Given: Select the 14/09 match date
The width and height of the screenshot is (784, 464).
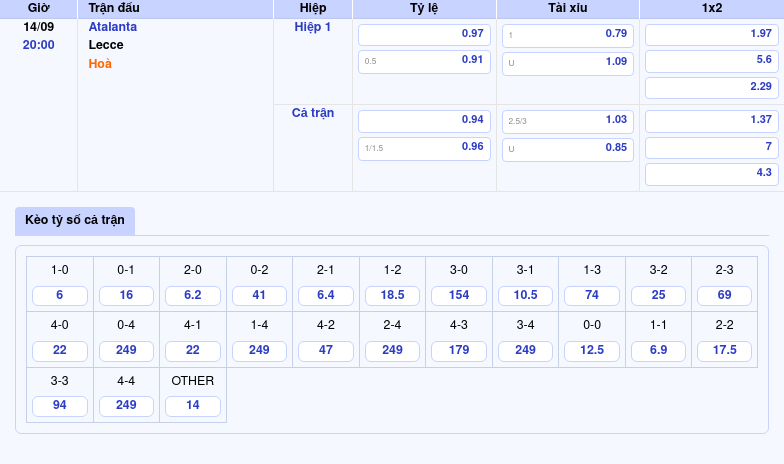Looking at the screenshot, I should pyautogui.click(x=38, y=27).
